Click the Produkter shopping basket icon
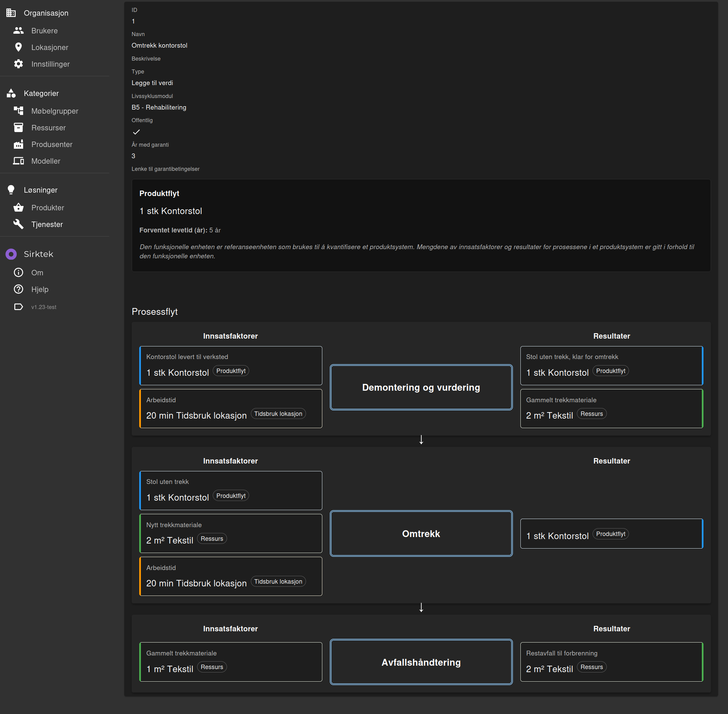The width and height of the screenshot is (728, 714). pyautogui.click(x=18, y=208)
